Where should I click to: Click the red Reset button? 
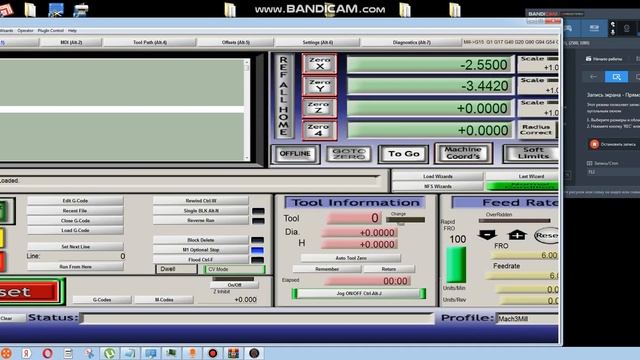tap(29, 292)
